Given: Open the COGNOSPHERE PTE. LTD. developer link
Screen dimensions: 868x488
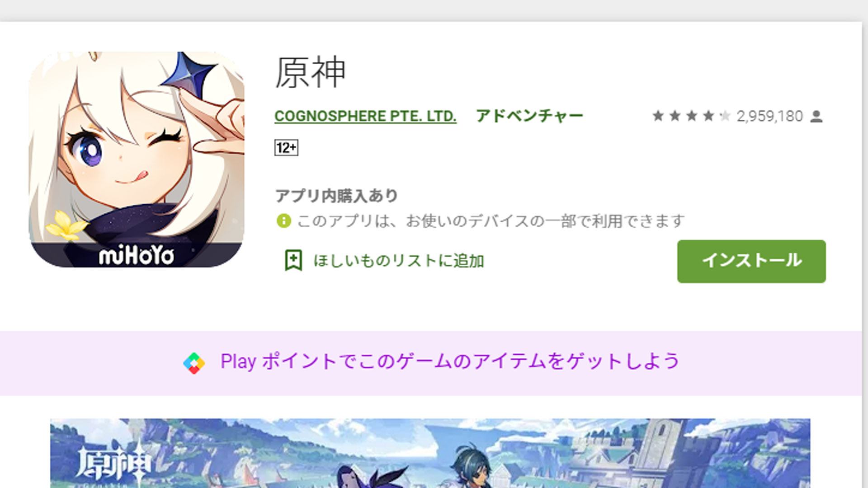Looking at the screenshot, I should 365,116.
